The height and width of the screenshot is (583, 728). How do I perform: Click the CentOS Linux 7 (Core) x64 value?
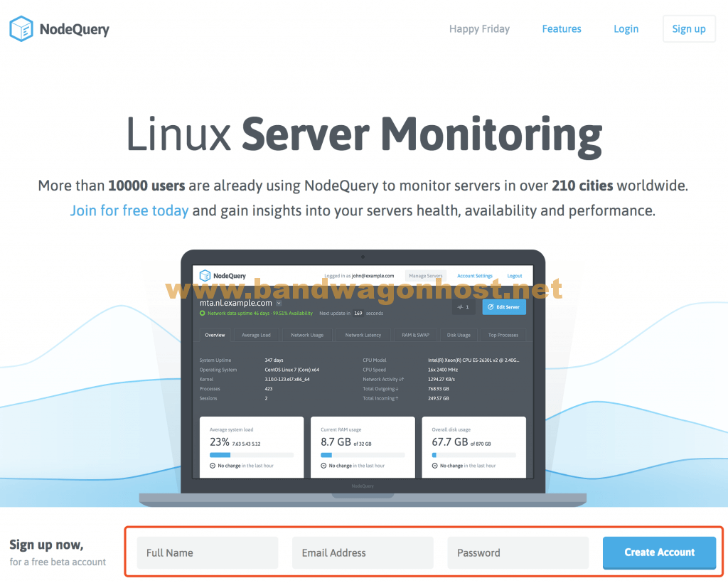pos(292,370)
